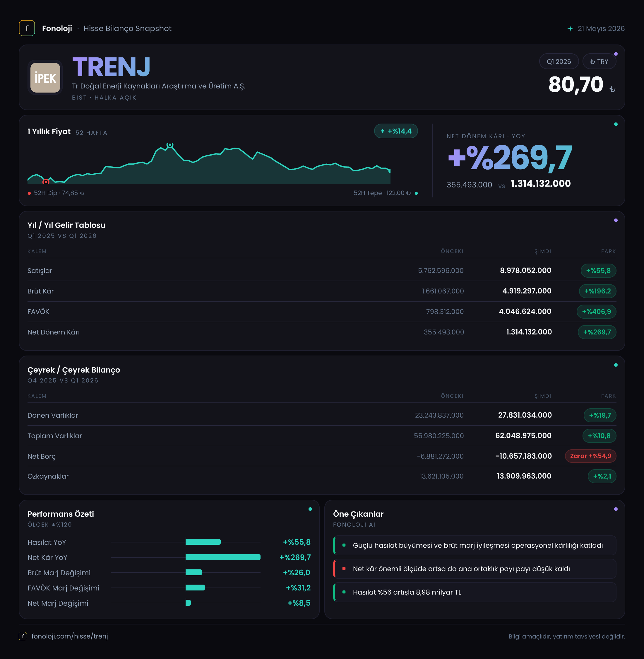
Task: Click the 'Çeyrek / Çeyrek Bilanço' heading
Action: (74, 370)
